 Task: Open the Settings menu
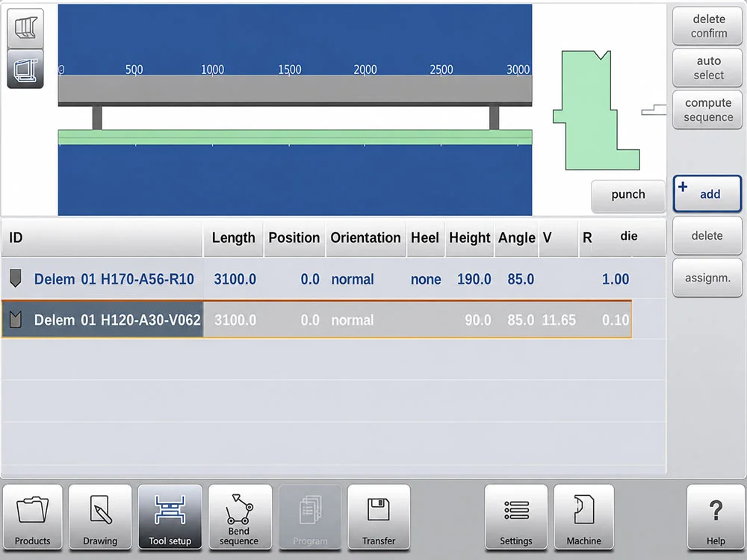coord(516,517)
